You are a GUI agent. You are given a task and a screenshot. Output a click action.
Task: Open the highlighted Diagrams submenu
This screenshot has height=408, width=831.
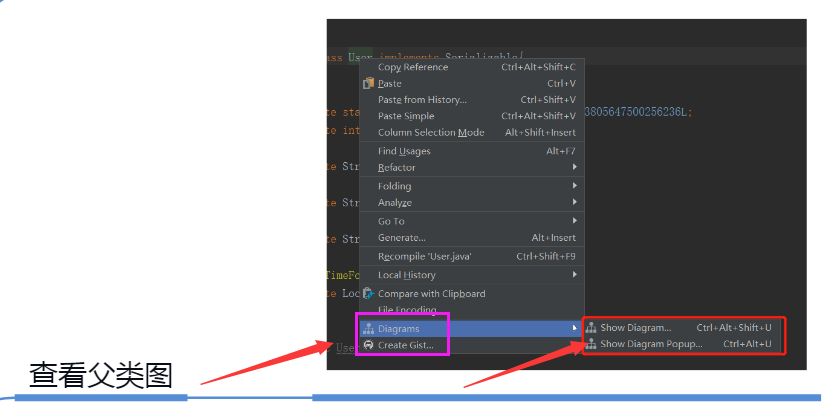(472, 329)
